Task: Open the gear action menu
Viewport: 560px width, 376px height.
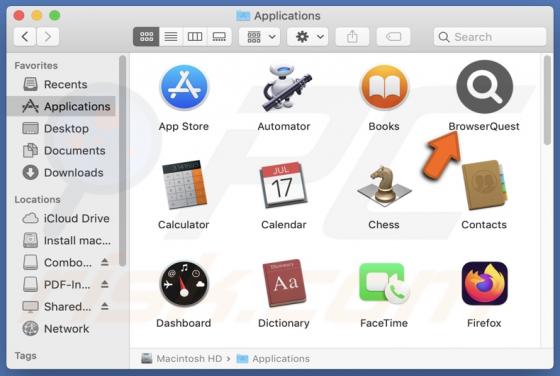Action: [308, 36]
